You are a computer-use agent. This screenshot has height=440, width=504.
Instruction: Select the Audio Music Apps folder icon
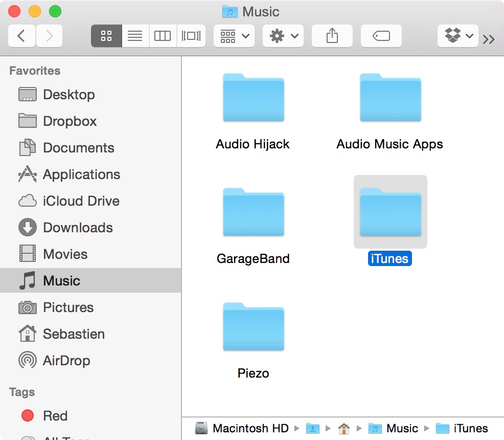[x=391, y=97]
